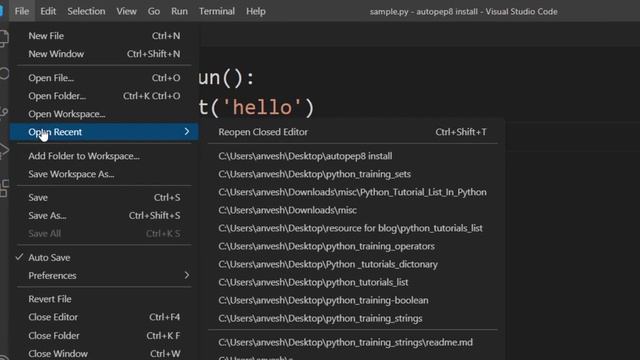The image size is (640, 360).
Task: Choose New Window menu entry
Action: click(x=104, y=54)
